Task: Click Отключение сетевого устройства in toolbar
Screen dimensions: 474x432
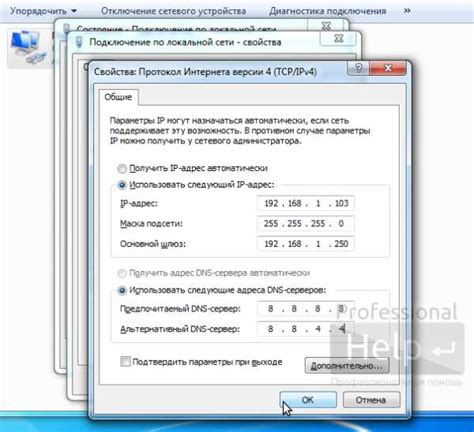Action: [173, 11]
